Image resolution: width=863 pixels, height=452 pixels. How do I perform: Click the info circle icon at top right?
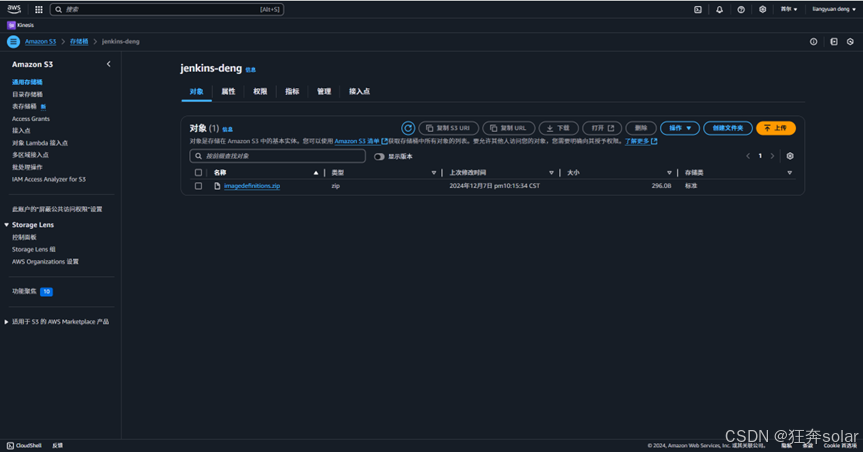click(x=813, y=41)
